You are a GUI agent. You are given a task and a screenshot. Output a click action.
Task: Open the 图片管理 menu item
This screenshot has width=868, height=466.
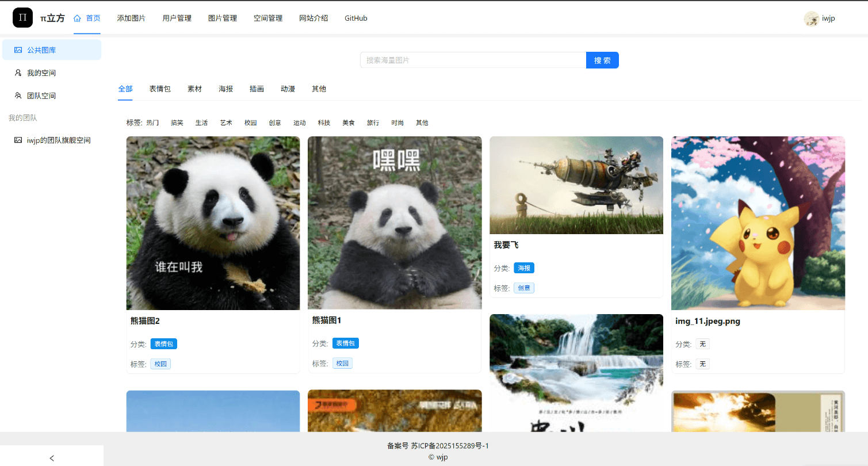[223, 18]
